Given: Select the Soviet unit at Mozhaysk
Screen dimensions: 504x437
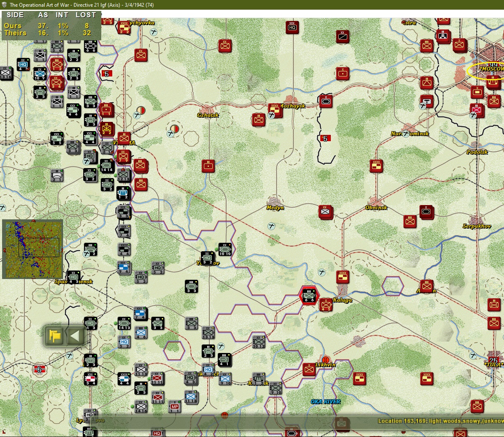Looking at the screenshot, I should (275, 110).
